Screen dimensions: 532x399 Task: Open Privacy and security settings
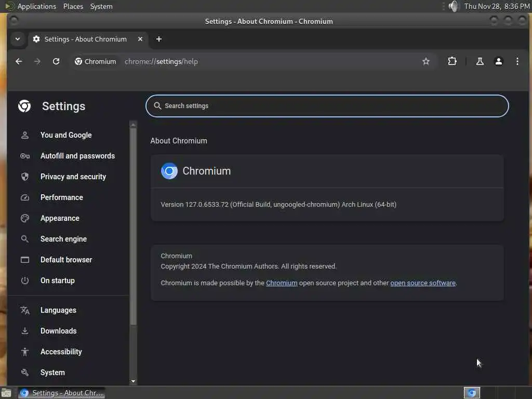[x=73, y=177]
